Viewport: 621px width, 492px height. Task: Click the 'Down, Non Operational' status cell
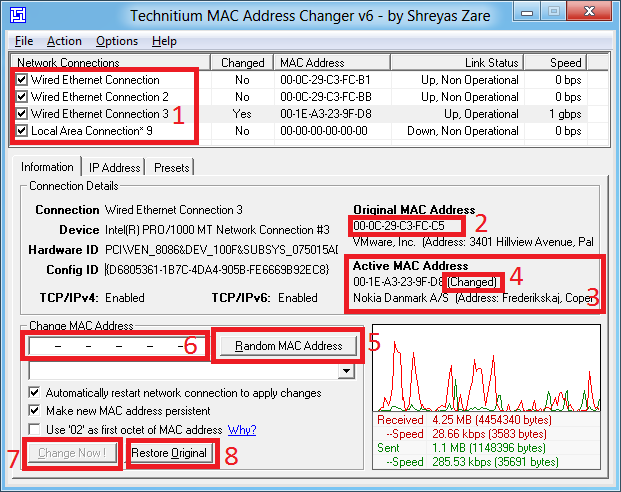(x=463, y=131)
